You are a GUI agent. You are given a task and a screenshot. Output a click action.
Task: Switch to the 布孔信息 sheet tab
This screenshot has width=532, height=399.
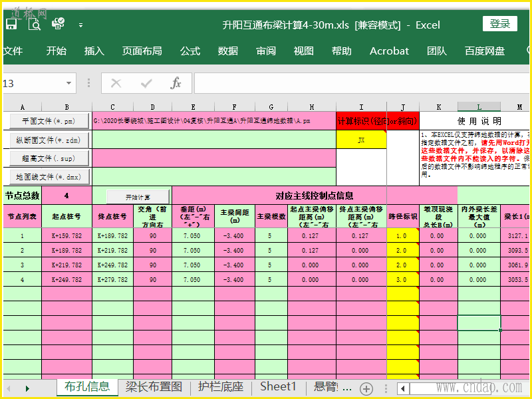87,387
